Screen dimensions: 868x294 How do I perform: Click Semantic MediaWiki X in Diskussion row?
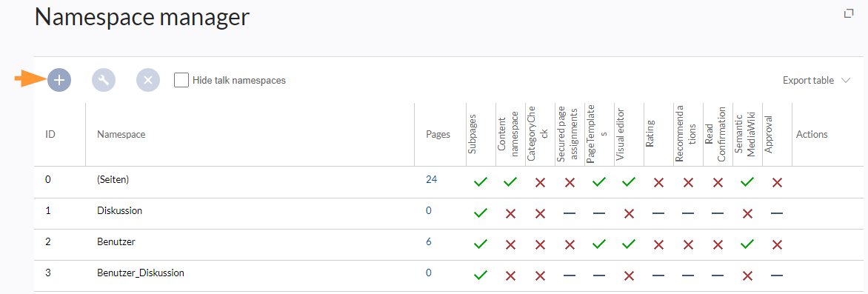pos(747,213)
